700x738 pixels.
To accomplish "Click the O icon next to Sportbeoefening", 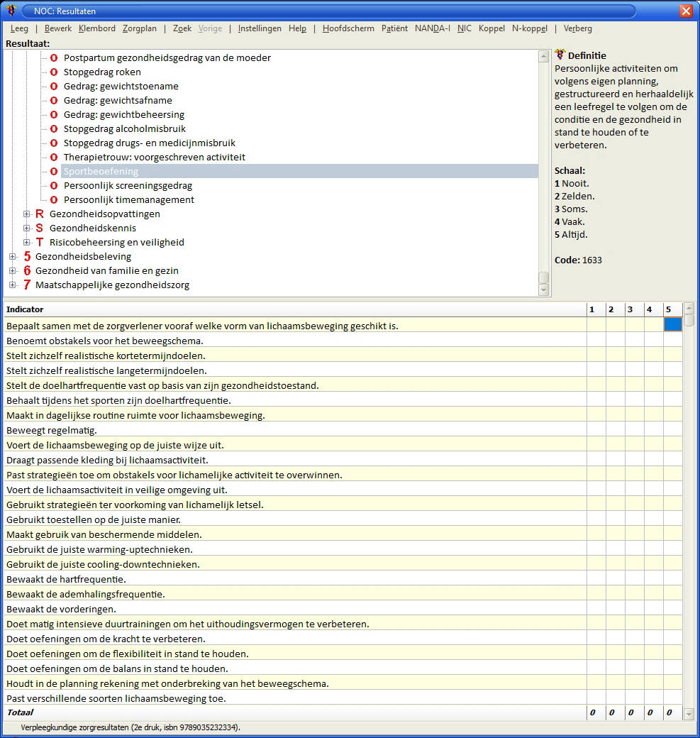I will [x=54, y=171].
